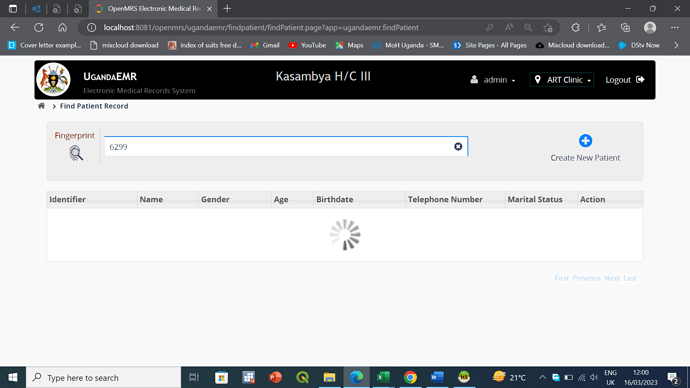Open index of suits bookmark
Image resolution: width=690 pixels, height=388 pixels.
tap(205, 45)
